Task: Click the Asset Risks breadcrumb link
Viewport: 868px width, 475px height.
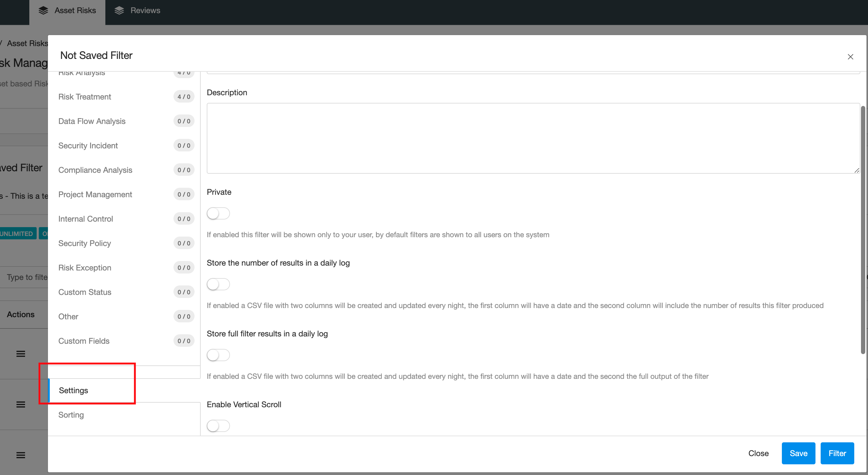Action: (27, 43)
